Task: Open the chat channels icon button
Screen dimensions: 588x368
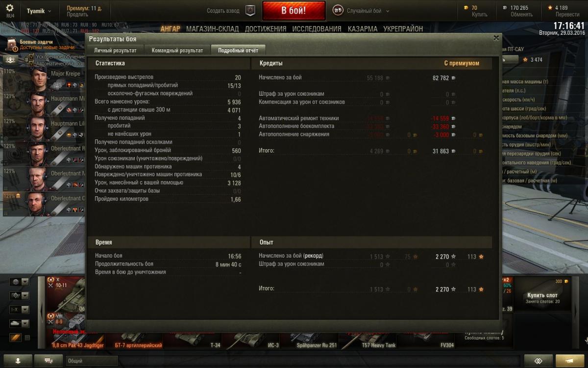Action: (x=49, y=361)
